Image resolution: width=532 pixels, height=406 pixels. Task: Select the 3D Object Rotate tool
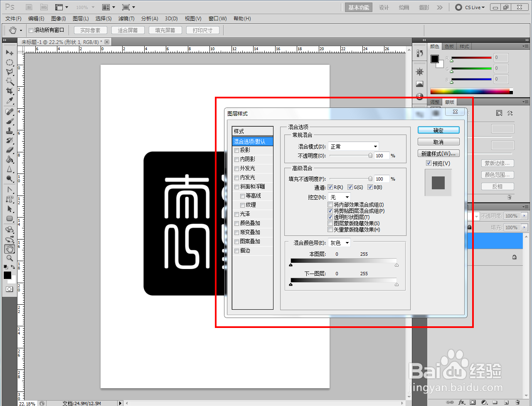pos(10,230)
